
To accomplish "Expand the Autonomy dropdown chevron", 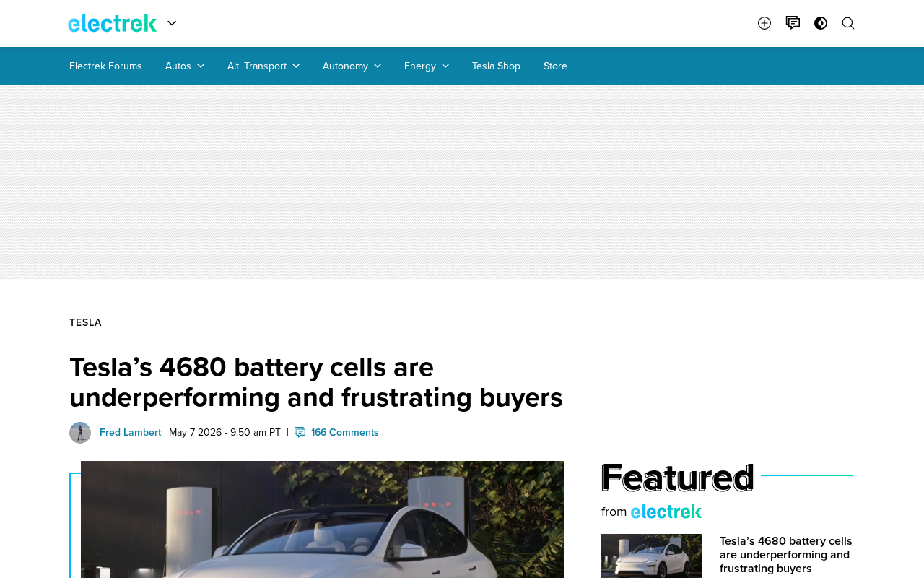I will 378,66.
